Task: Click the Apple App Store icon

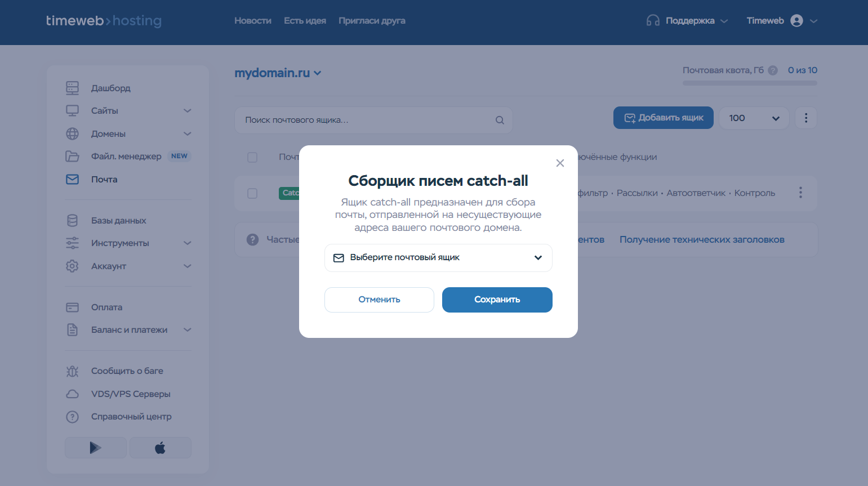Action: pos(160,448)
